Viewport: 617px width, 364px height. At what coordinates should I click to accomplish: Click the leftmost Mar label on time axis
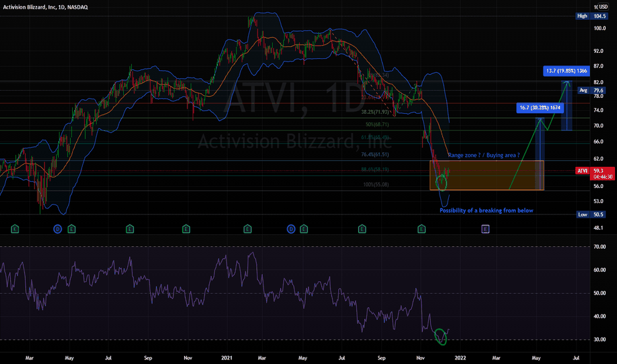30,358
